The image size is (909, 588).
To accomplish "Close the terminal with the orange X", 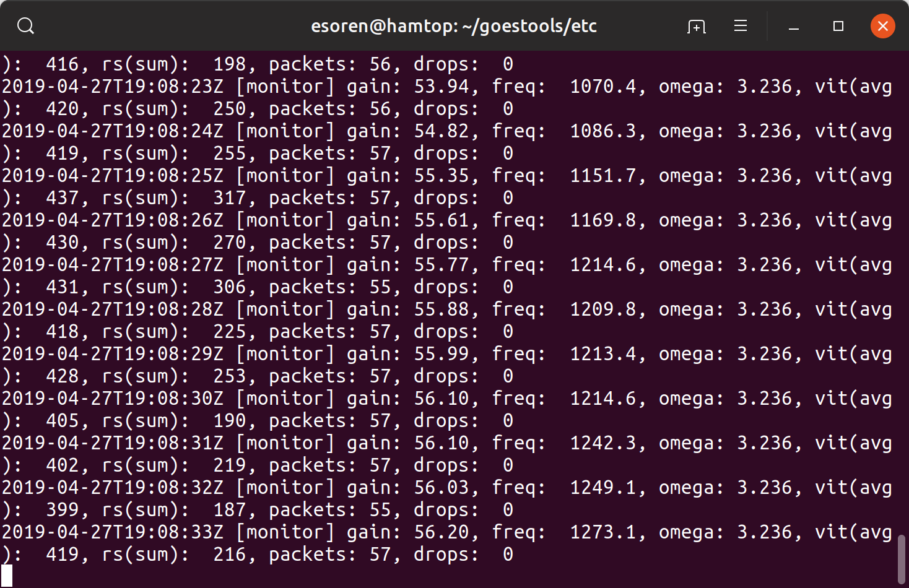I will [x=883, y=26].
